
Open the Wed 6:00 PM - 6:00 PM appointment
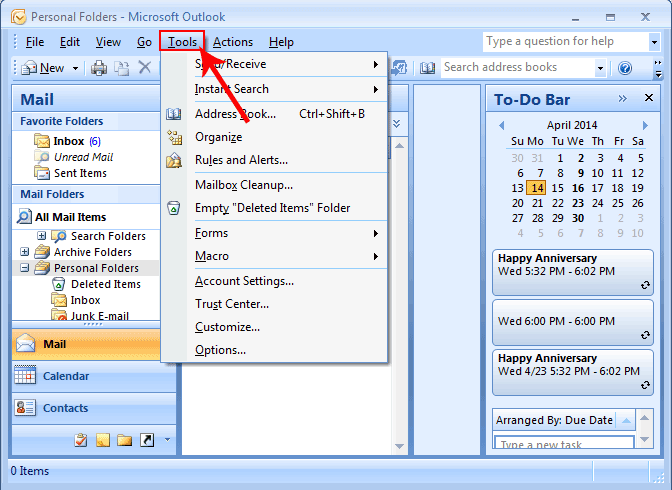[x=573, y=322]
